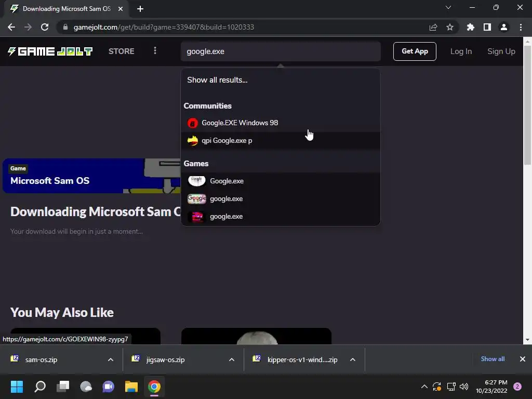Open the kipper-os-v1-wind....zip download
The height and width of the screenshot is (399, 532).
coord(302,360)
